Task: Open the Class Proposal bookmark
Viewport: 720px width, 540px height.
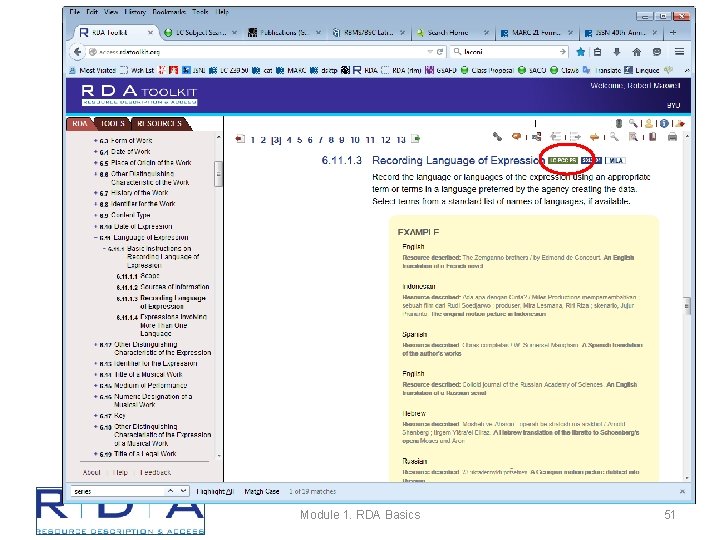Action: 487,70
